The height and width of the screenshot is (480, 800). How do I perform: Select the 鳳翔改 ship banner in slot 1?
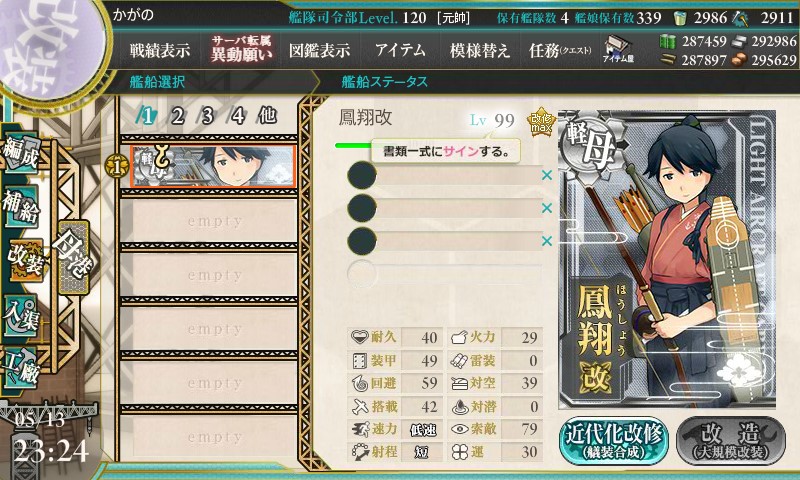coord(213,167)
